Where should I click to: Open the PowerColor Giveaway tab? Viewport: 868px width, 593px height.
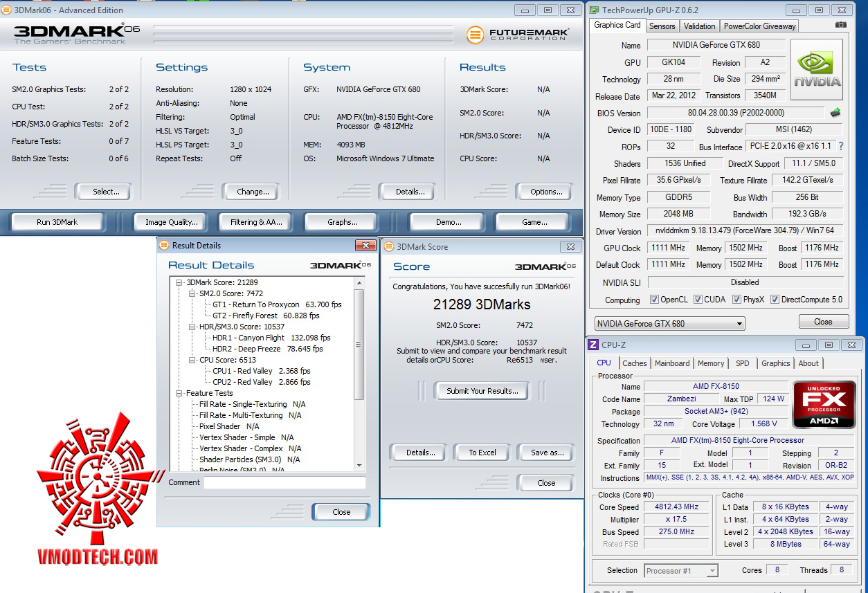point(759,26)
